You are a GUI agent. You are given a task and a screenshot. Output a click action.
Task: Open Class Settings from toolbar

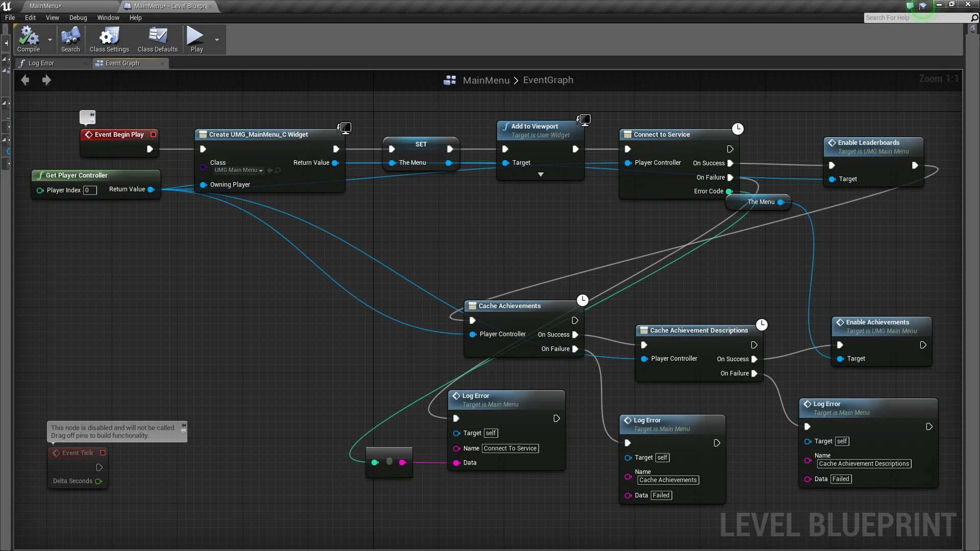click(109, 39)
